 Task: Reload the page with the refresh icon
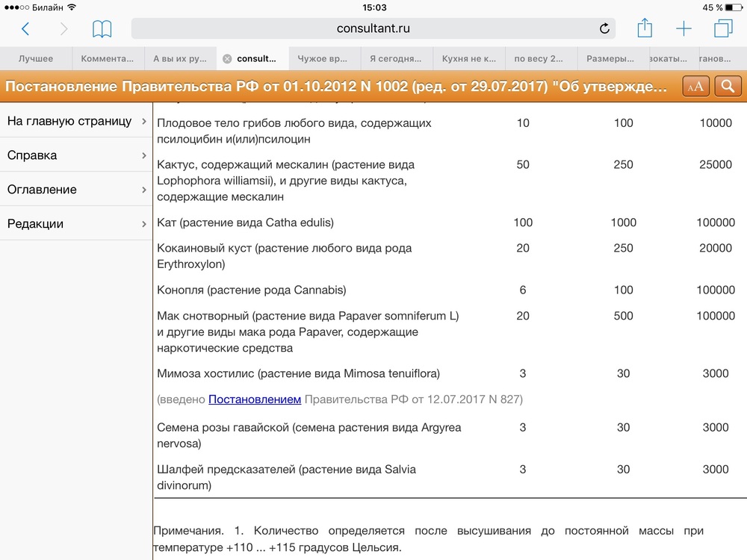[604, 28]
